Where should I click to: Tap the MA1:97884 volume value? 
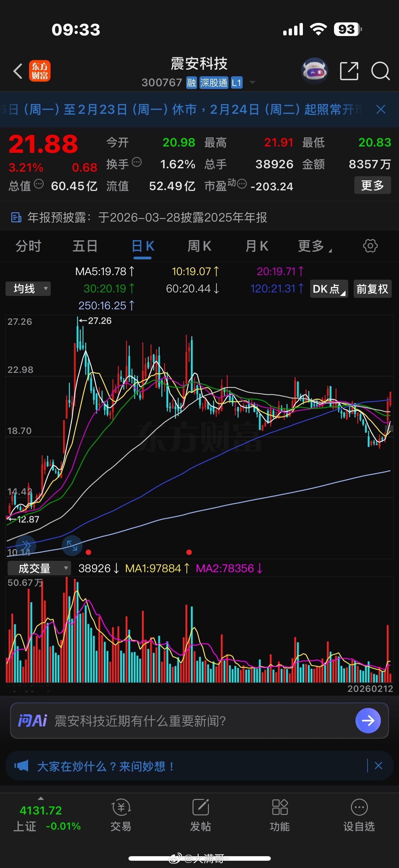[x=157, y=568]
